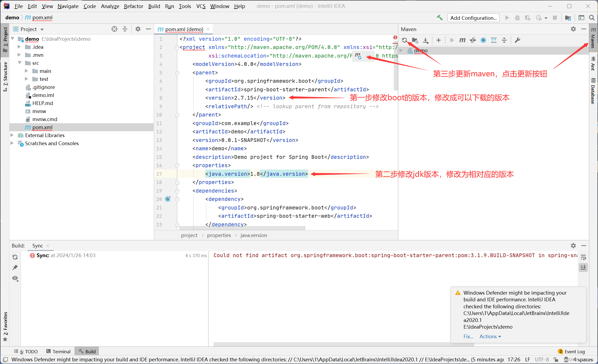Open the TODO tool tab
Viewport: 598px width, 364px height.
point(26,351)
